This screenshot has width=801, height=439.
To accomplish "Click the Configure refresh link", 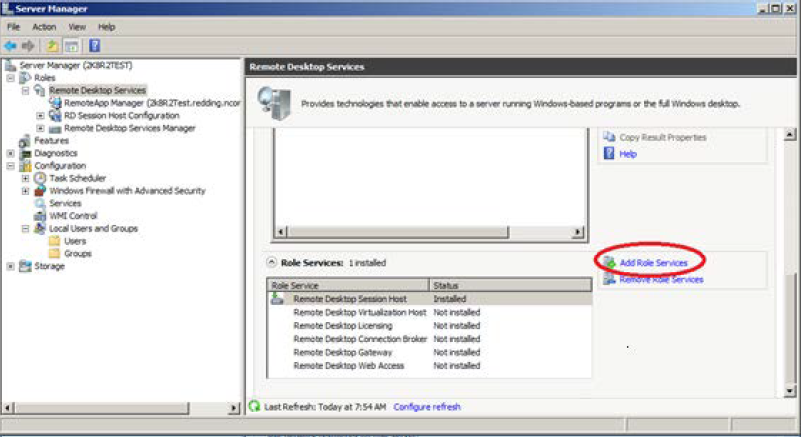I will pos(427,407).
